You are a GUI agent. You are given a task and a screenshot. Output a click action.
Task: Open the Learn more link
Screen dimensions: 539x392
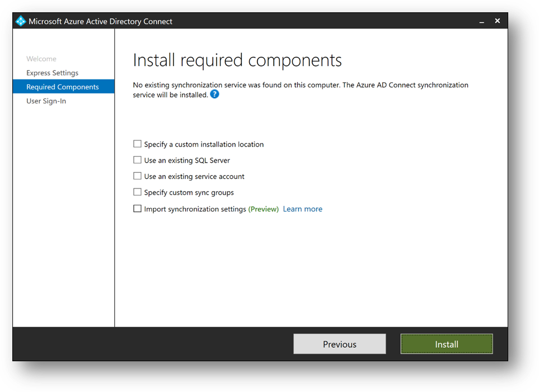302,209
